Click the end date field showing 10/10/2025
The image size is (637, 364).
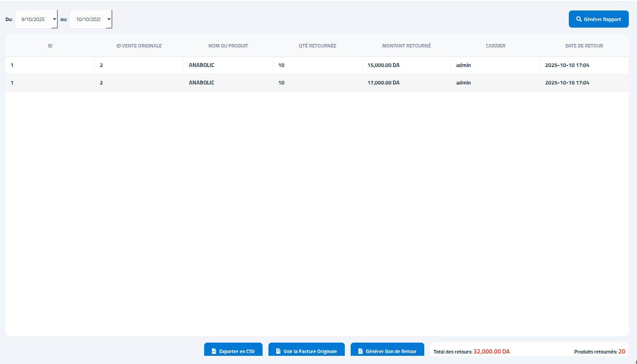[88, 19]
